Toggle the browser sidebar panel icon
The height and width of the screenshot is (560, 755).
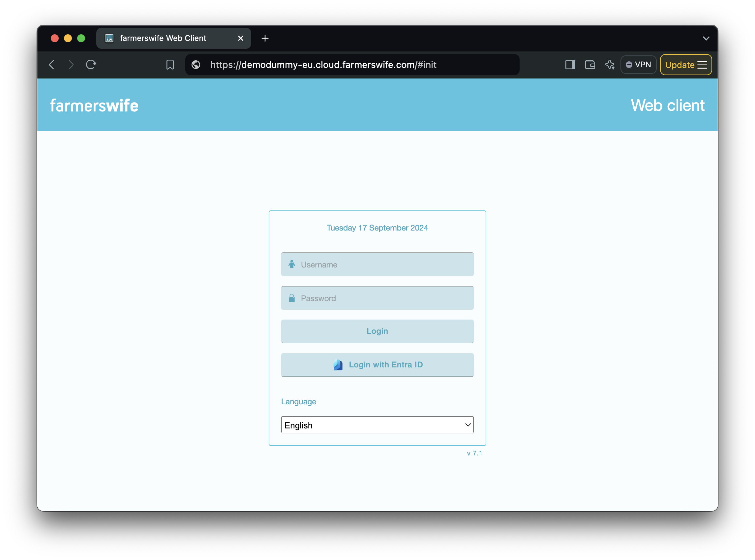(x=570, y=64)
